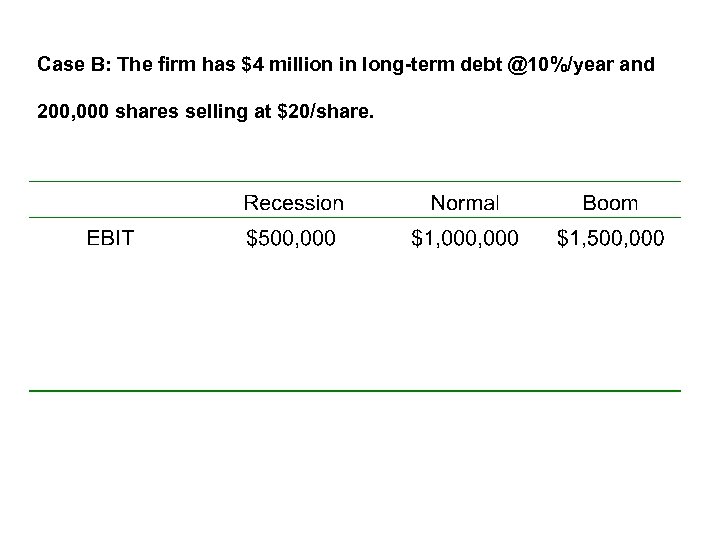
Task: Click the green line below column headers
Action: [x=355, y=218]
